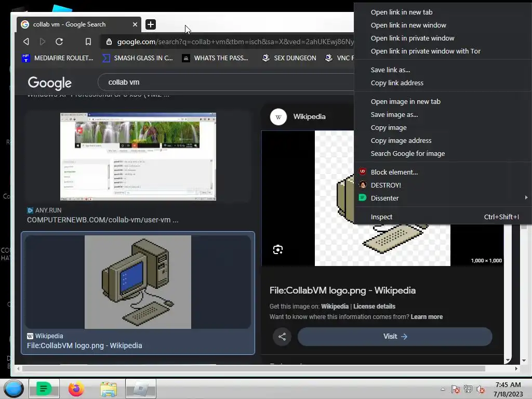Open the VNC bookmark in bookmarks bar
Viewport: 532px width, 399px height.
pos(339,58)
